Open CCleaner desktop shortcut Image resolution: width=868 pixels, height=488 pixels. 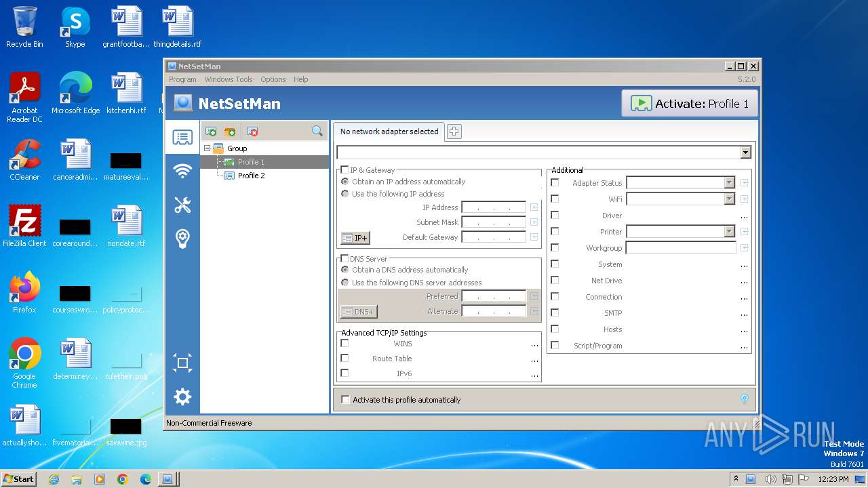[x=24, y=161]
